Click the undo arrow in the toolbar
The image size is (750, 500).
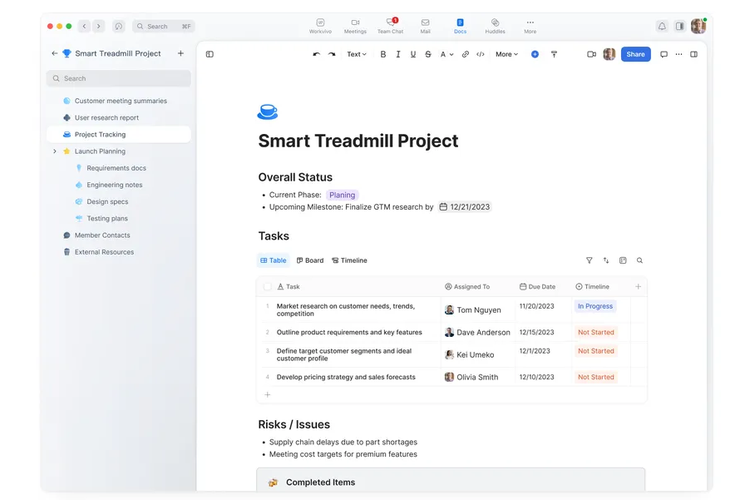point(317,54)
